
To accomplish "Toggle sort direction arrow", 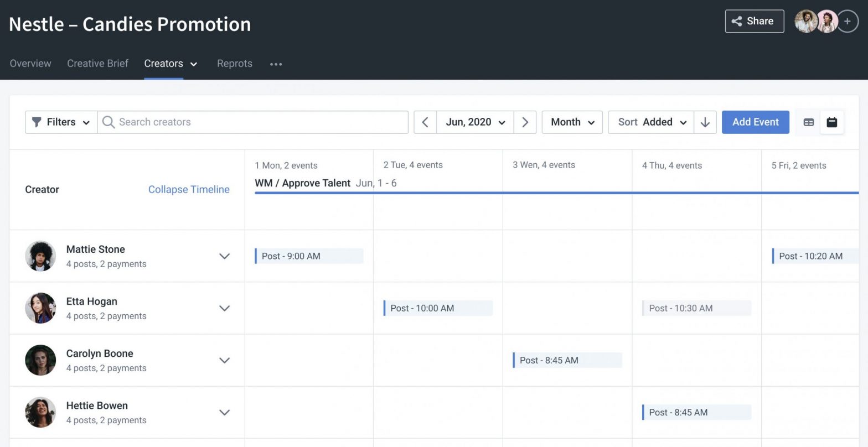I will pos(705,122).
